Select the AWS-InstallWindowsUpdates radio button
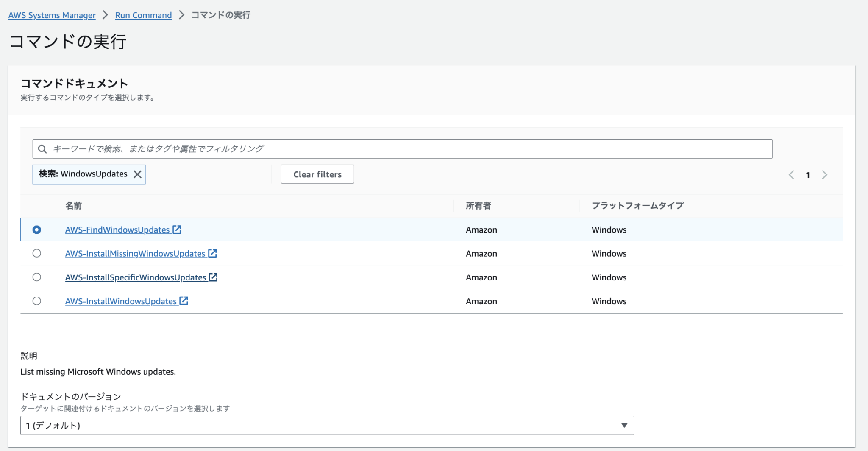The height and width of the screenshot is (451, 868). pyautogui.click(x=37, y=301)
